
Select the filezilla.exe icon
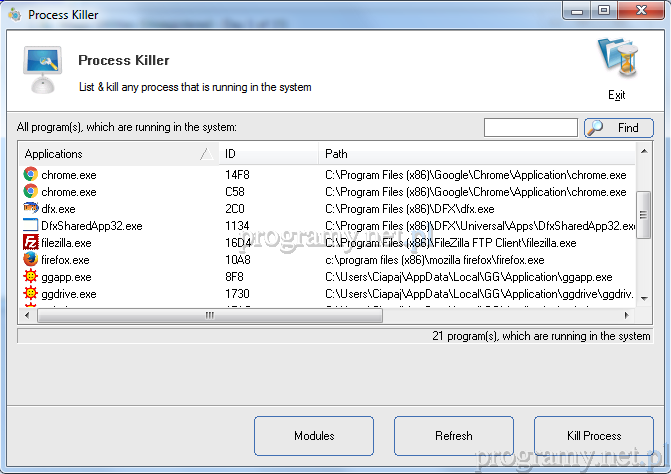[x=30, y=243]
